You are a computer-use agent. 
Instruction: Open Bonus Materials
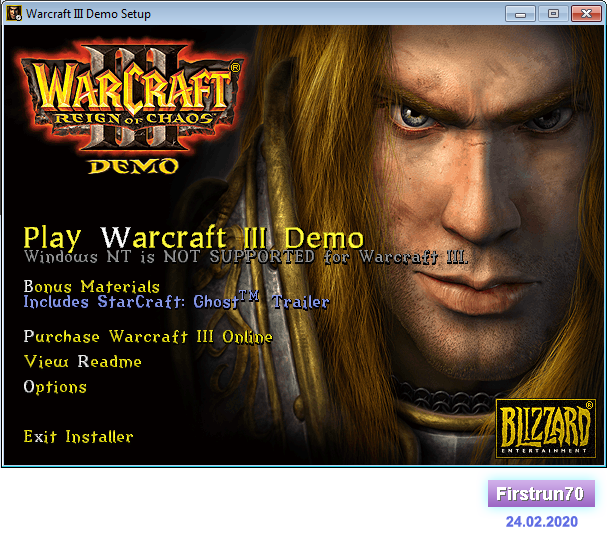[x=92, y=286]
